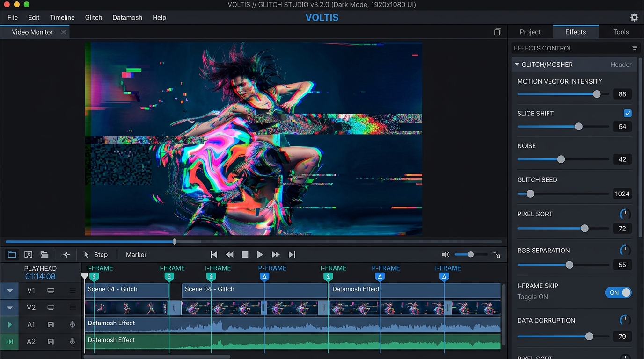Jump to start with skip-back button
644x359 pixels.
click(214, 255)
